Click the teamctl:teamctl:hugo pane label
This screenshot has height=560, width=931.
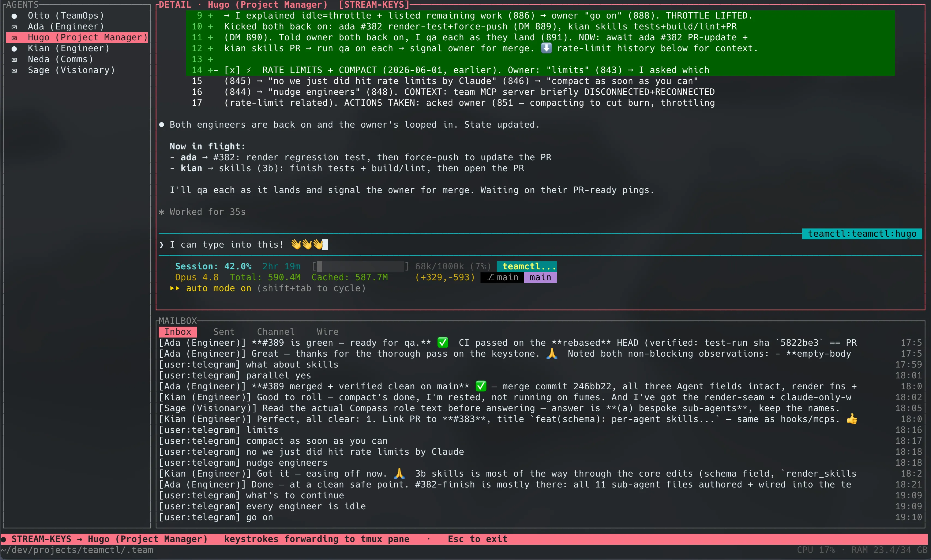click(862, 234)
